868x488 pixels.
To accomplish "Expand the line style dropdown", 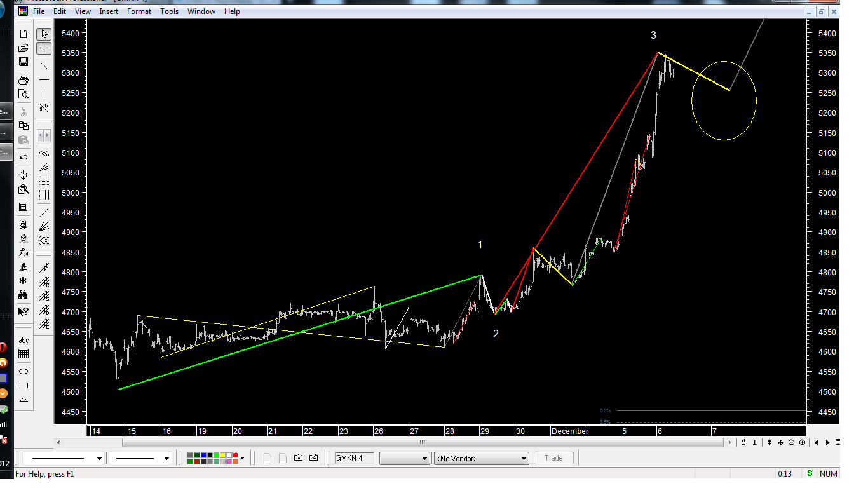I will pos(99,458).
